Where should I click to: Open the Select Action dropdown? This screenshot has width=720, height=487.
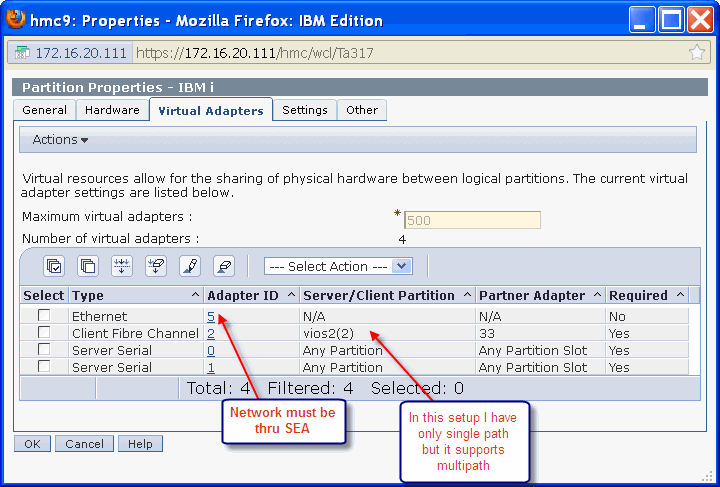[x=338, y=266]
